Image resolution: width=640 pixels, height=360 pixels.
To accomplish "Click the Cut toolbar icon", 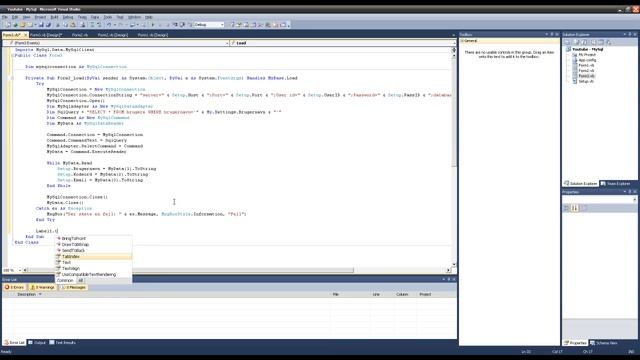I will pyautogui.click(x=58, y=25).
